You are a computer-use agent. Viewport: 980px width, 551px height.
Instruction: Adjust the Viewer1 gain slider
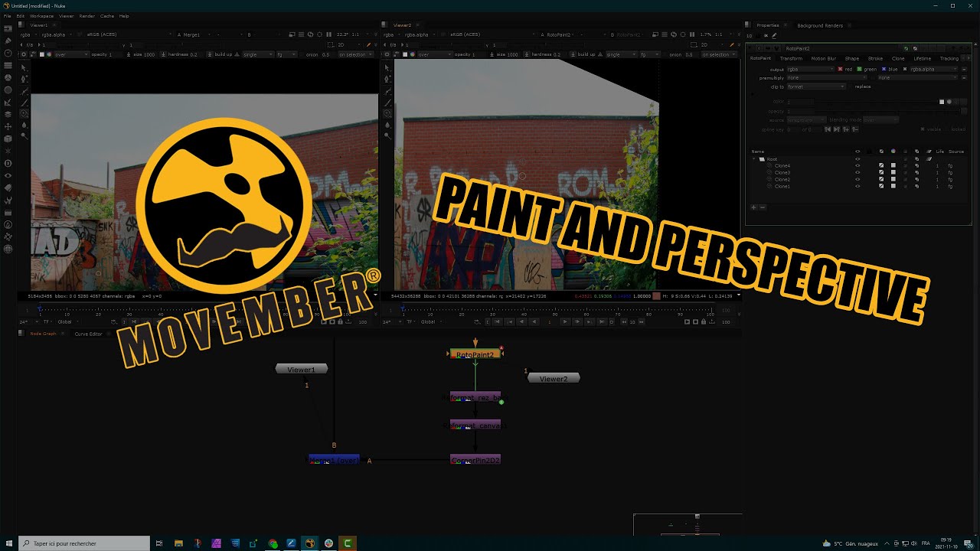tap(88, 44)
